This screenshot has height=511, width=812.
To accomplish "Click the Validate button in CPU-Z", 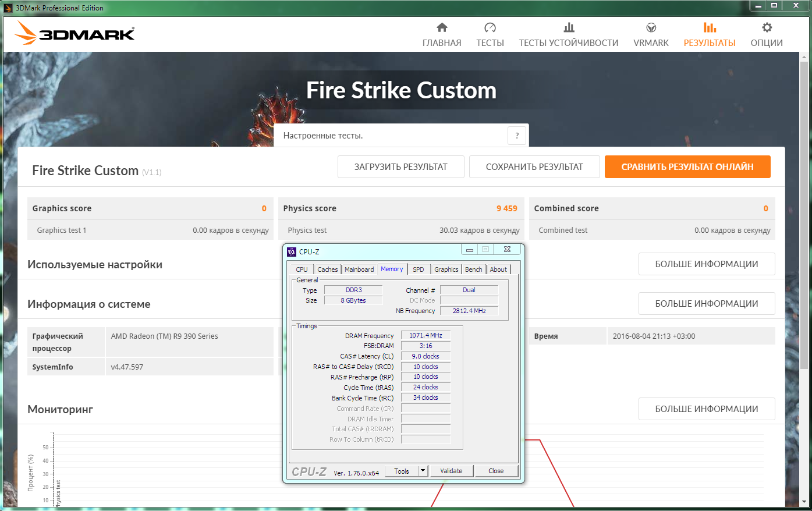I will [451, 471].
